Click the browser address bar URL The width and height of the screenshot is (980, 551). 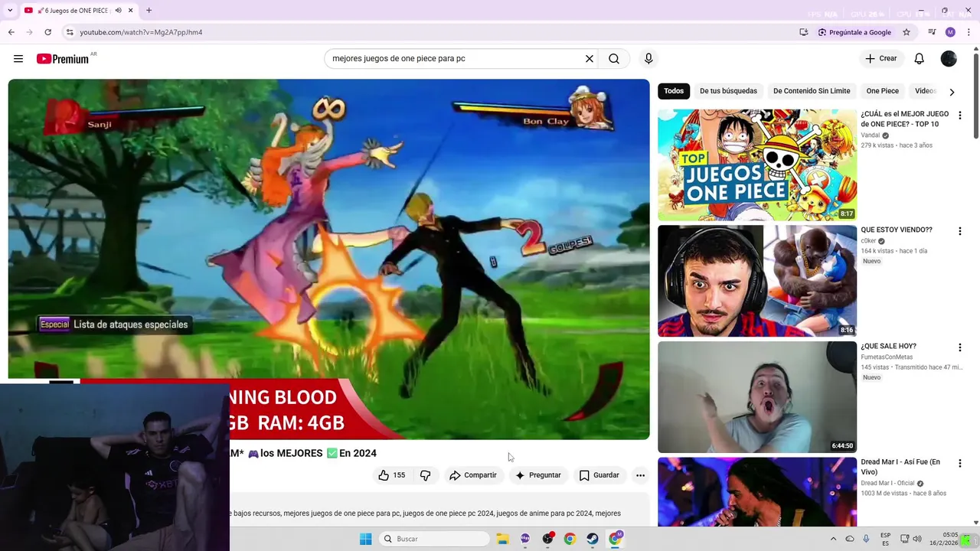141,32
